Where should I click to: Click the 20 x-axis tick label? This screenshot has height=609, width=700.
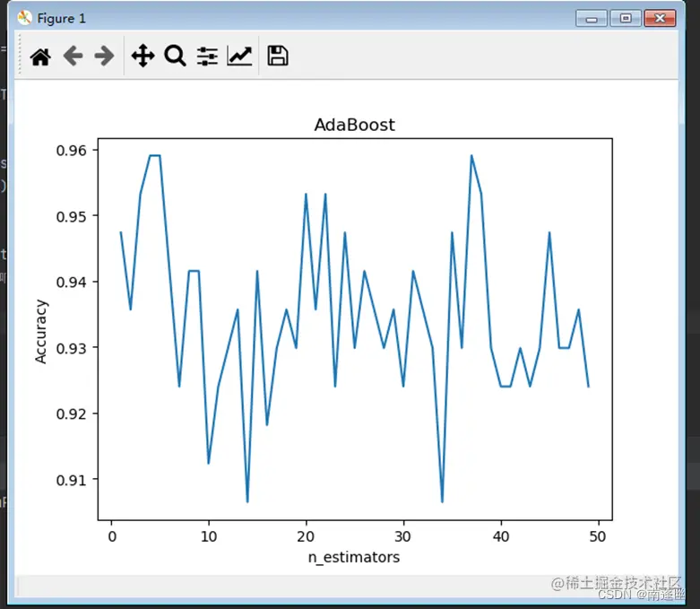(307, 536)
